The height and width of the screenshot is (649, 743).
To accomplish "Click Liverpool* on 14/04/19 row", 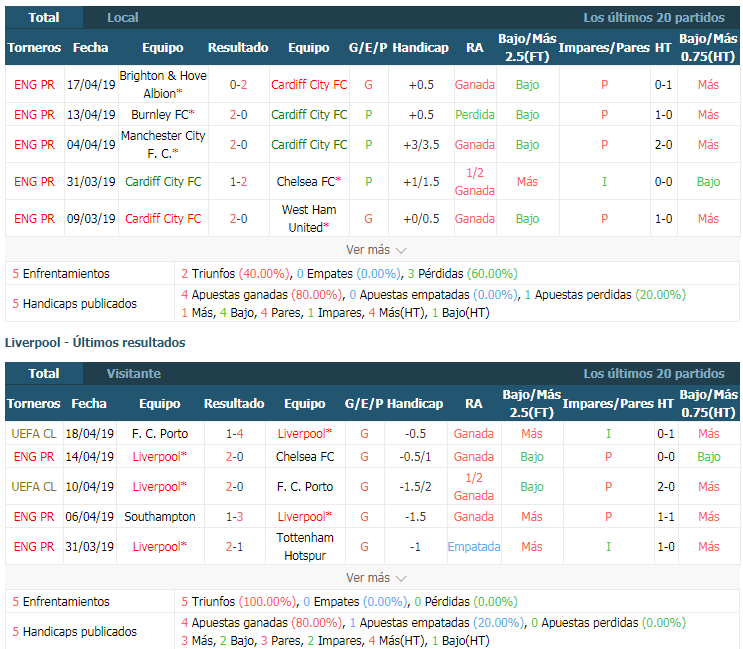I will click(160, 457).
